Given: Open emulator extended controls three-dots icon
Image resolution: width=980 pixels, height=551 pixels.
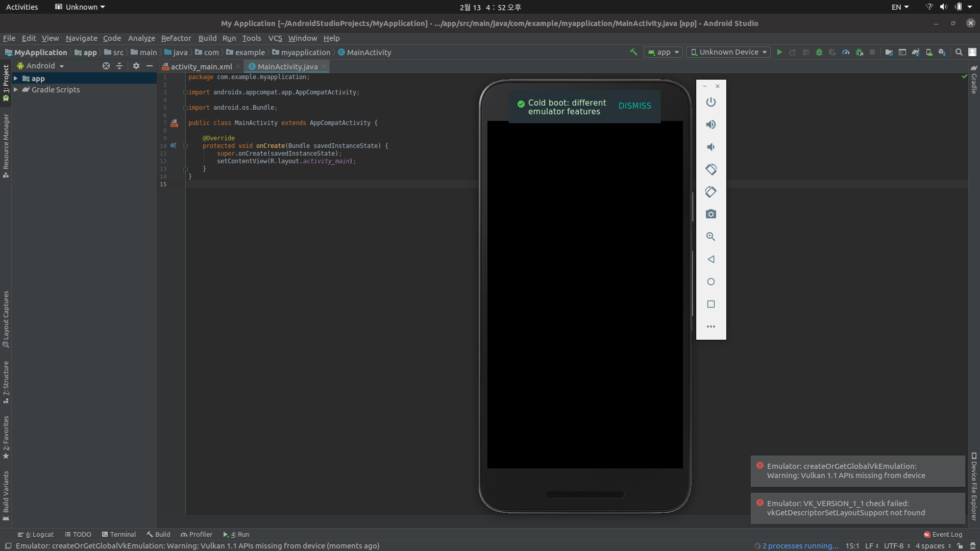Looking at the screenshot, I should [711, 327].
